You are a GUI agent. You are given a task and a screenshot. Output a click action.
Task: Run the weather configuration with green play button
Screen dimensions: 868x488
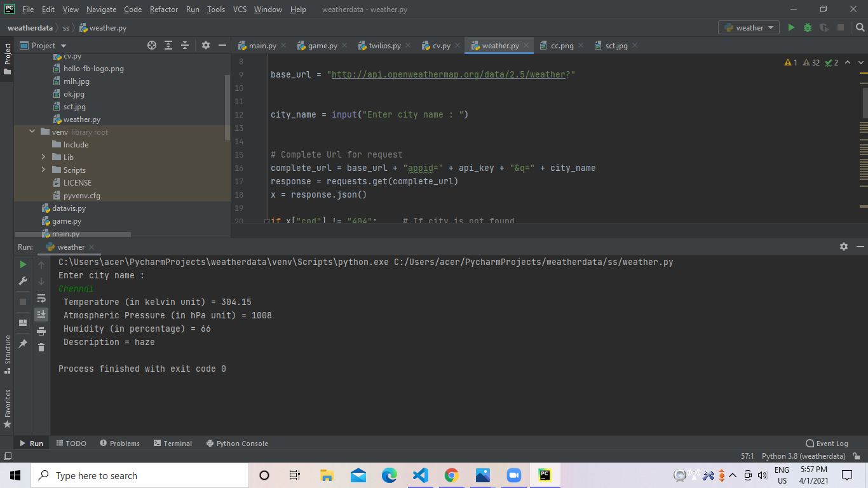point(791,28)
